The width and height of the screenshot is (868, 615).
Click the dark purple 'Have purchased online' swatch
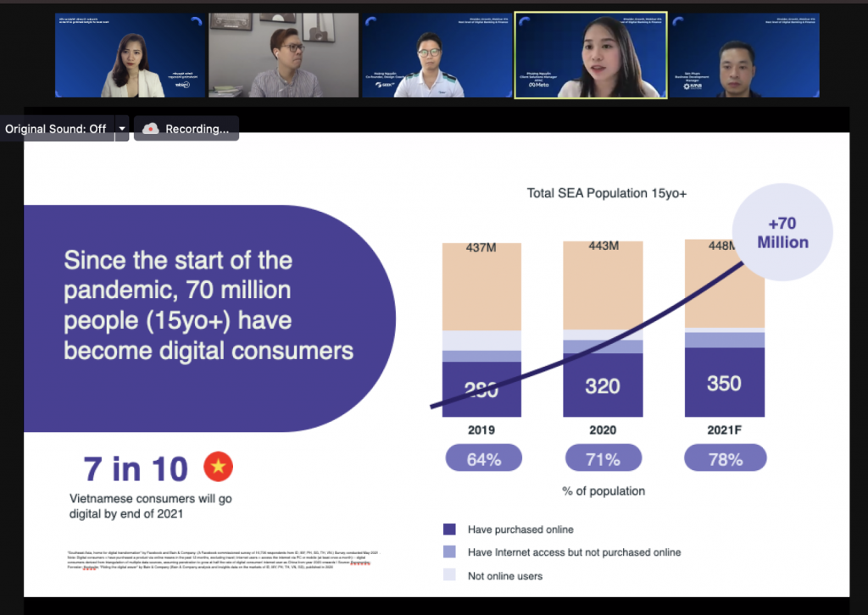click(x=449, y=529)
